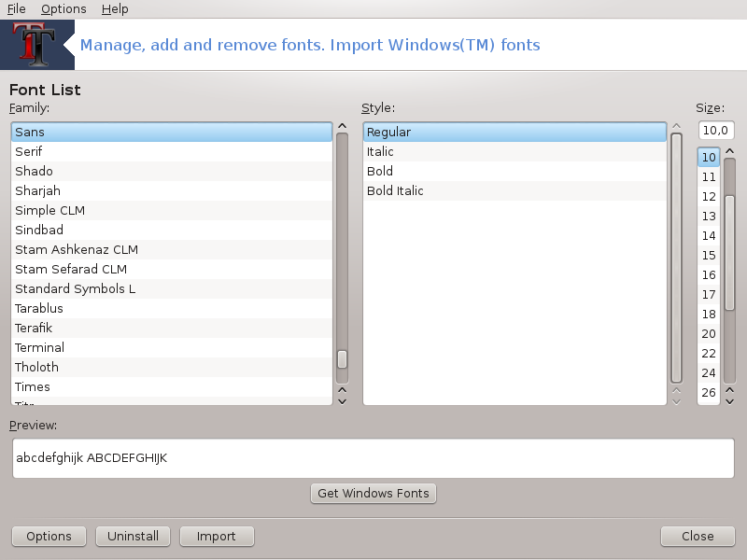Click the Size list bottom scroll-down arrow
The image size is (747, 560).
tap(729, 401)
